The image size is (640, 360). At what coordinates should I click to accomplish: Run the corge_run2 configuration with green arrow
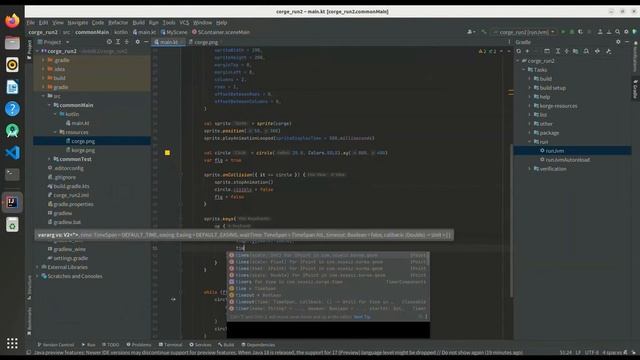pos(563,32)
